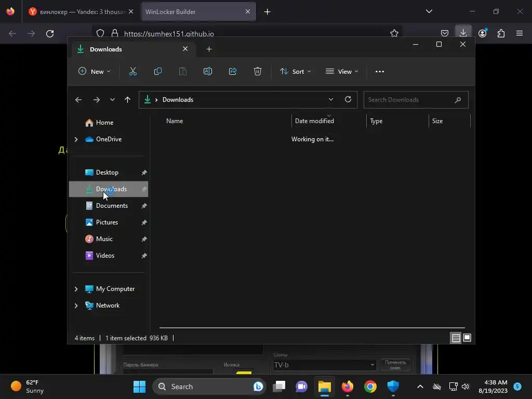Open the TV-b skin combo box
Viewport: 532px width, 399px height.
coord(325,365)
